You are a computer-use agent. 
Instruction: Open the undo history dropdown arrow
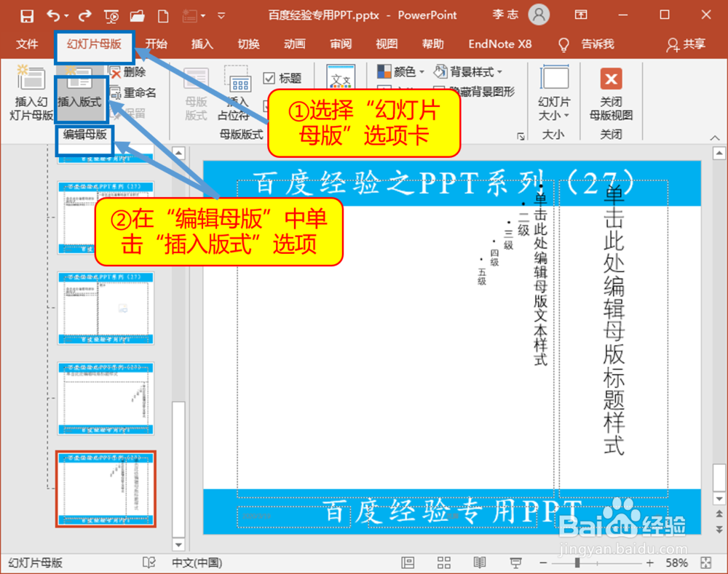tap(66, 16)
